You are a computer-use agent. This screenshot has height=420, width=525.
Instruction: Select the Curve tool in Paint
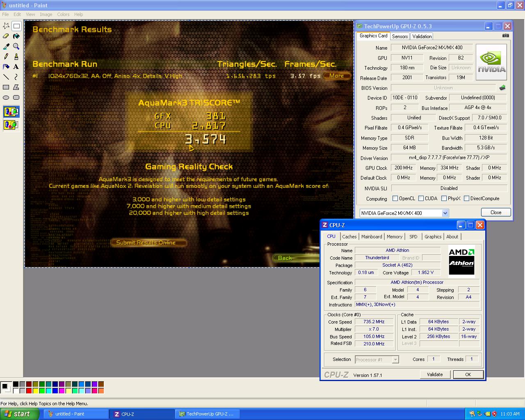point(16,77)
